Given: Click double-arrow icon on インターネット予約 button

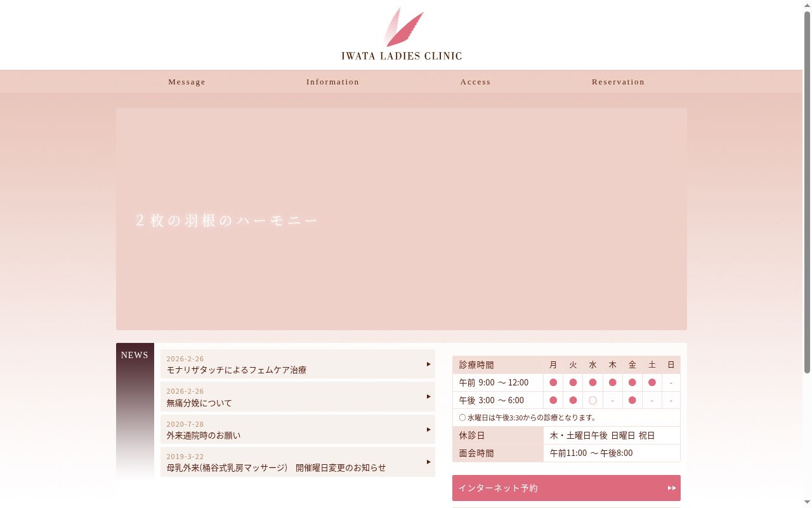Looking at the screenshot, I should coord(672,488).
